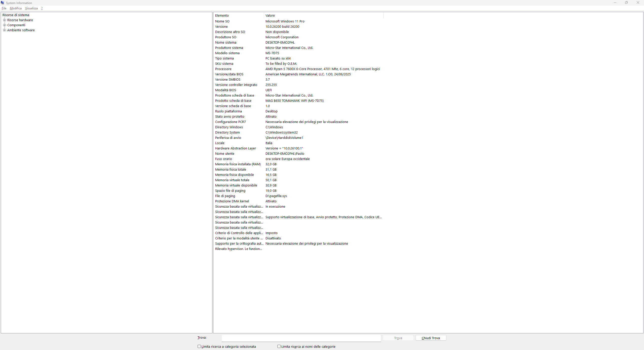
Task: Click the Trova search input field
Action: coord(301,338)
